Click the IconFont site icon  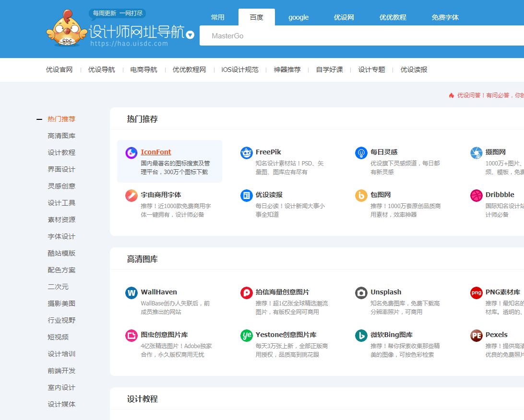[131, 153]
